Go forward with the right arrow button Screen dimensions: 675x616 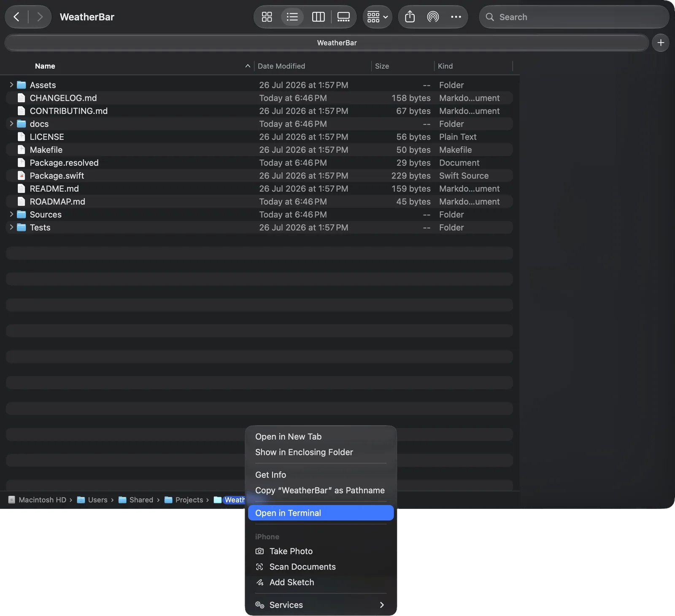pyautogui.click(x=40, y=17)
